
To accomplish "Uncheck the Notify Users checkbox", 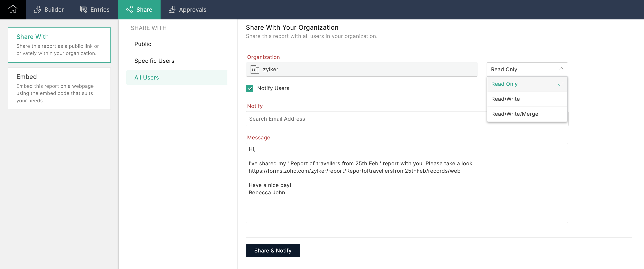I will 249,88.
